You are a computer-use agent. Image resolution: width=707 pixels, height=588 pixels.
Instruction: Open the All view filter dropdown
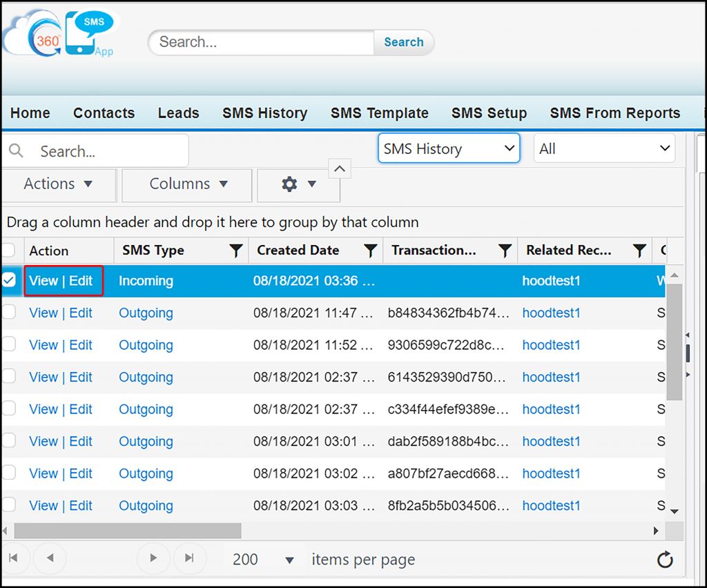[x=604, y=149]
